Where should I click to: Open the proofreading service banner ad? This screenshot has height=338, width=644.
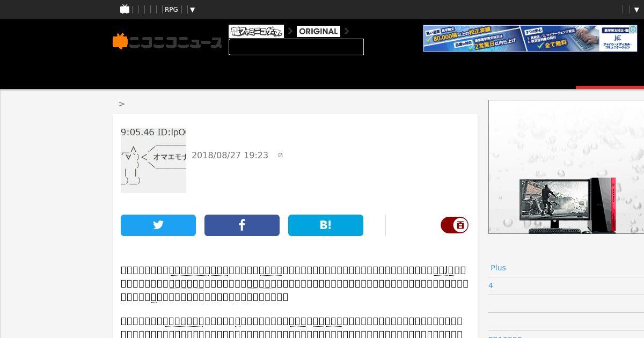tap(530, 39)
